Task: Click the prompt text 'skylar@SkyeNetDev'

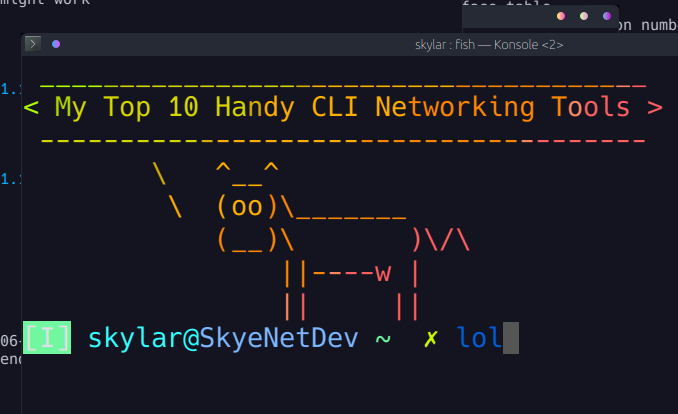Action: 223,338
